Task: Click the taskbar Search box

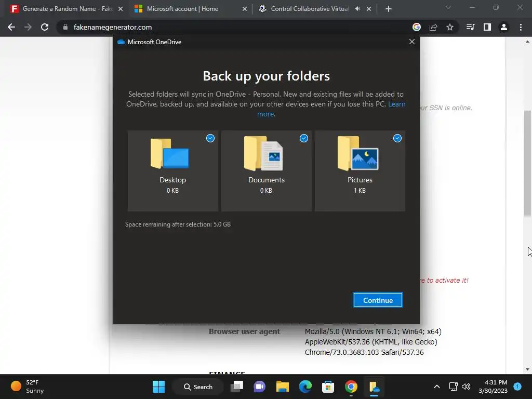Action: tap(198, 387)
